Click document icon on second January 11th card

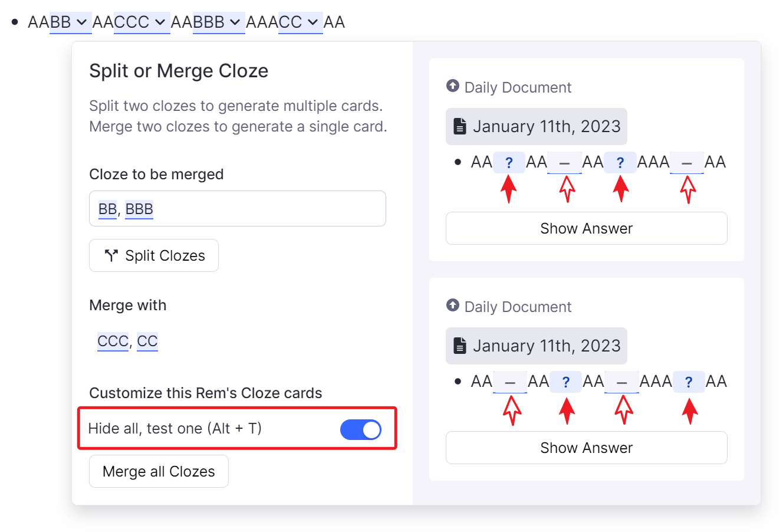(459, 346)
